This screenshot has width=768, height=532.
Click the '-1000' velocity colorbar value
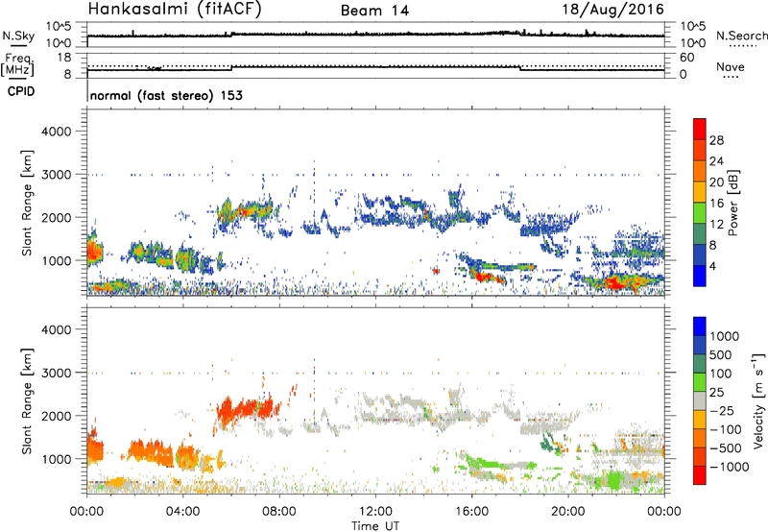click(x=729, y=467)
